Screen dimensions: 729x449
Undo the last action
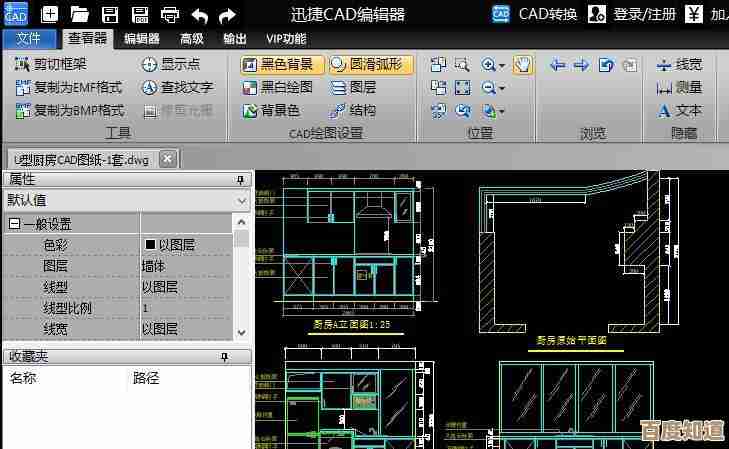coord(200,15)
